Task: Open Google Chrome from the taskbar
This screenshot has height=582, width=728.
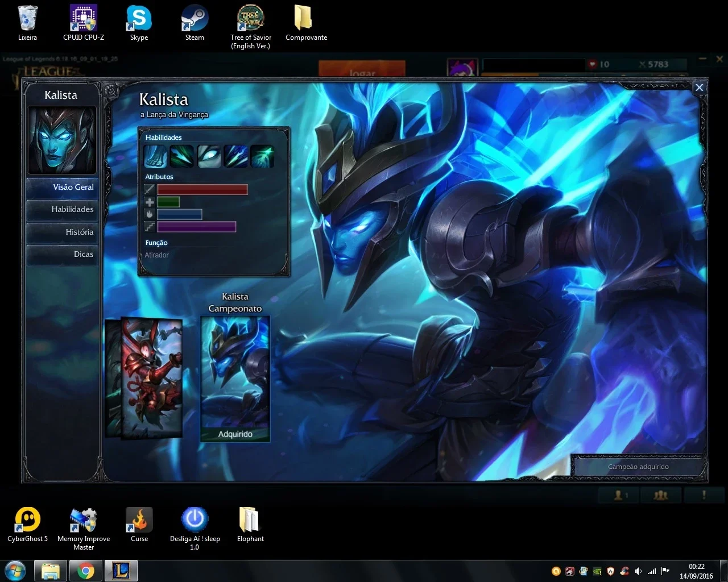Action: tap(86, 571)
